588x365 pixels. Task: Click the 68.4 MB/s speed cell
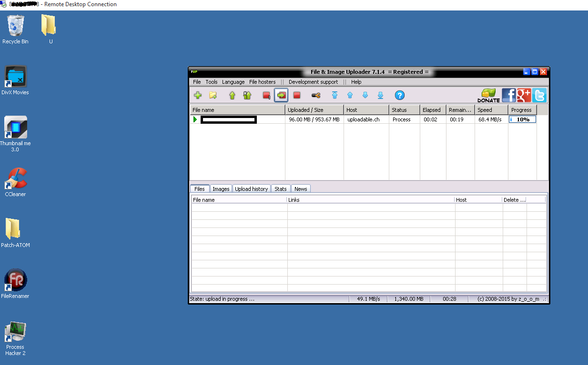490,119
